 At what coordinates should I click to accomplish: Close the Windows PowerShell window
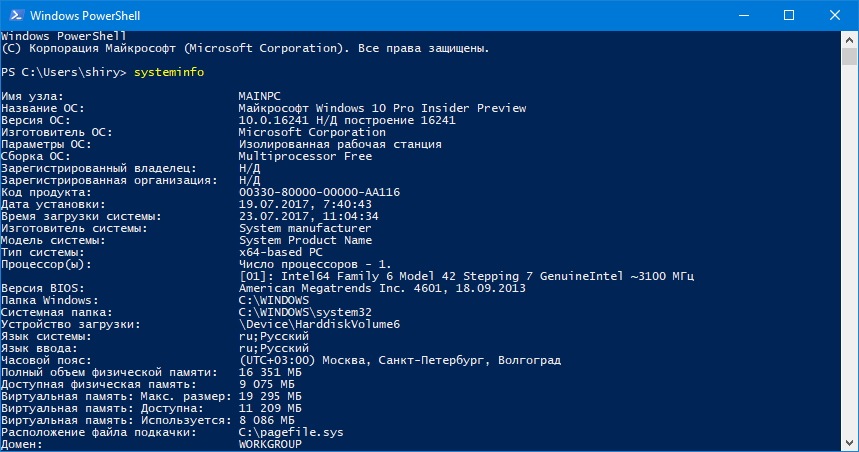tap(835, 15)
